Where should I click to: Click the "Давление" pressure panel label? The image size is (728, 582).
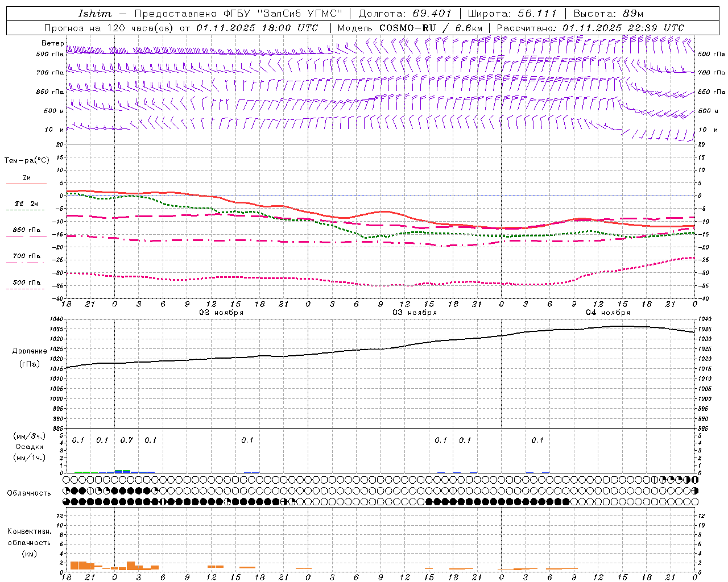30,351
